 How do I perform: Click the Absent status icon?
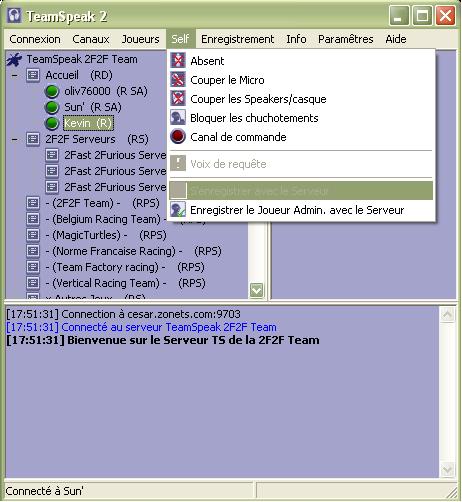(178, 61)
